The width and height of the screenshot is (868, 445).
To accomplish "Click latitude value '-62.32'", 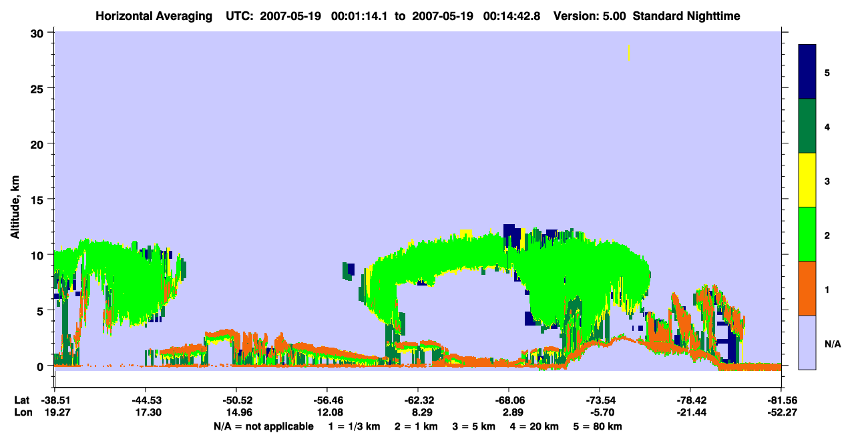I will (418, 400).
